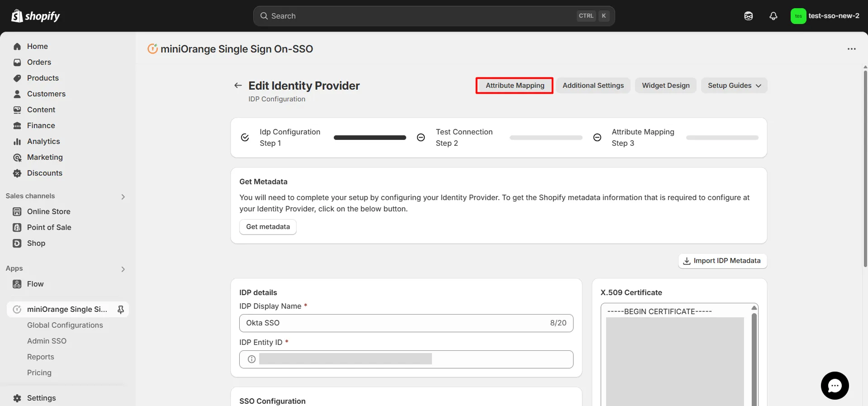Open Reports page
868x406 pixels.
click(x=41, y=357)
